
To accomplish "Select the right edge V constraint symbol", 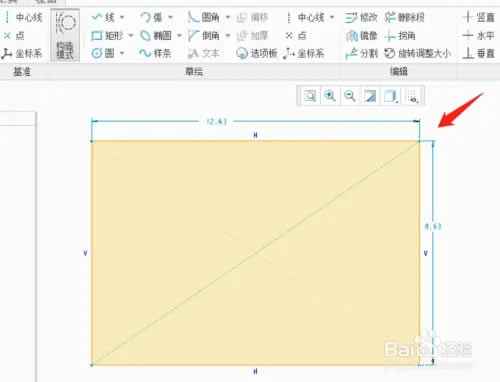I will click(426, 253).
